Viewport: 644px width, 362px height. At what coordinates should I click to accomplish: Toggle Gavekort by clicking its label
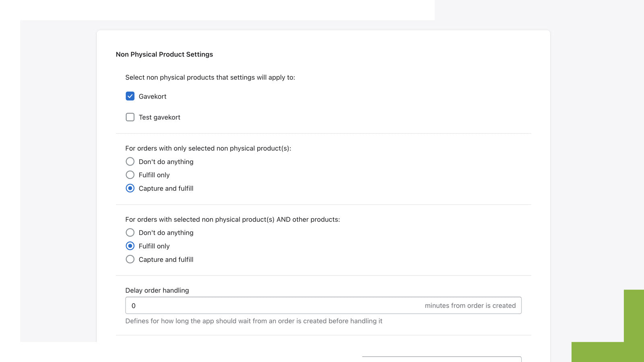153,96
